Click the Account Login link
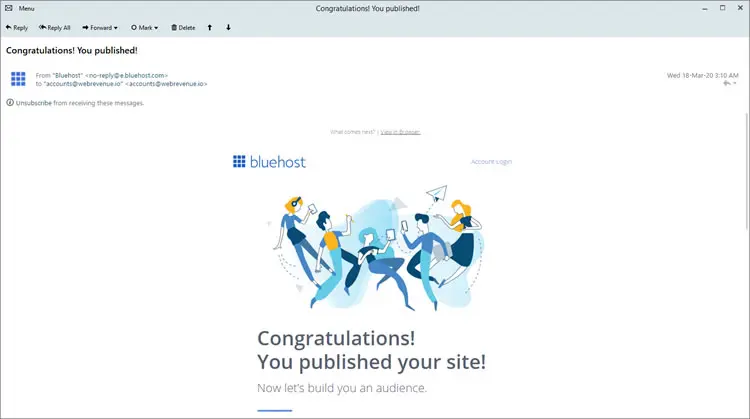 click(491, 161)
